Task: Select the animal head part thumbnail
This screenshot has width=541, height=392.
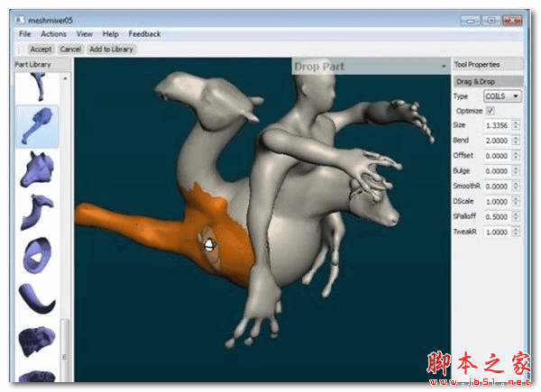Action: pos(37,169)
